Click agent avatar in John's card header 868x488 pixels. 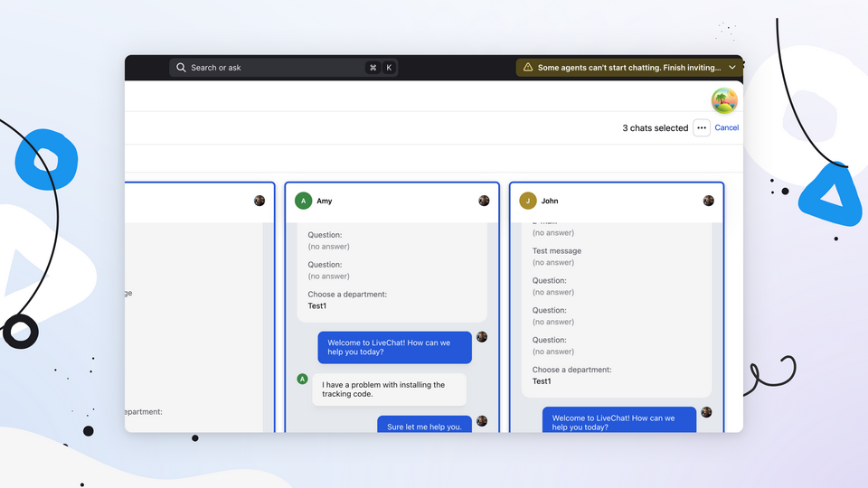(709, 201)
